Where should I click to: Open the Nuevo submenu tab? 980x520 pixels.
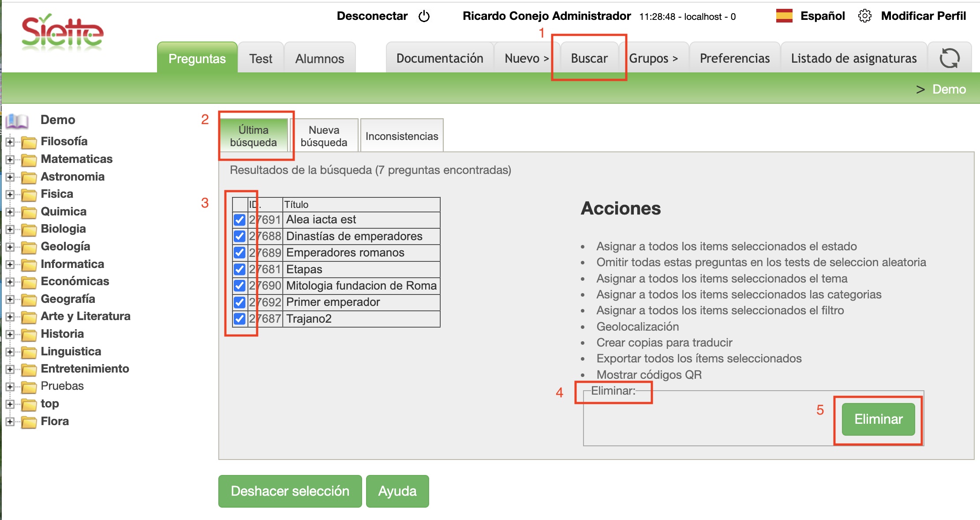coord(526,58)
